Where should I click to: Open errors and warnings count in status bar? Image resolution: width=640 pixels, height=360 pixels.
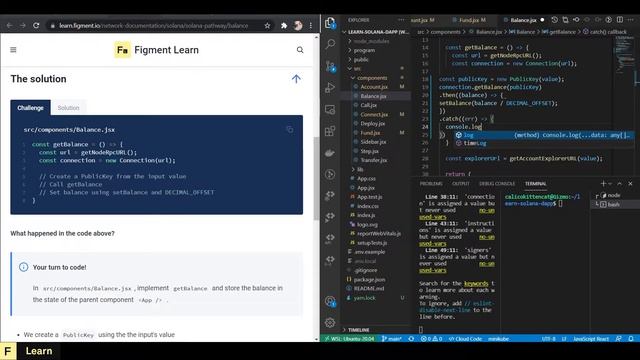click(431, 339)
